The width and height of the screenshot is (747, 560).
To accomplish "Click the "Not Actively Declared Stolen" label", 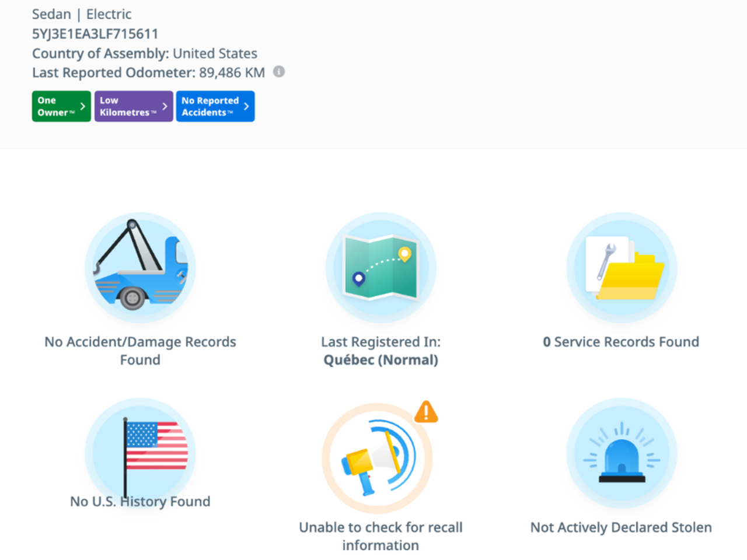I will [x=621, y=527].
